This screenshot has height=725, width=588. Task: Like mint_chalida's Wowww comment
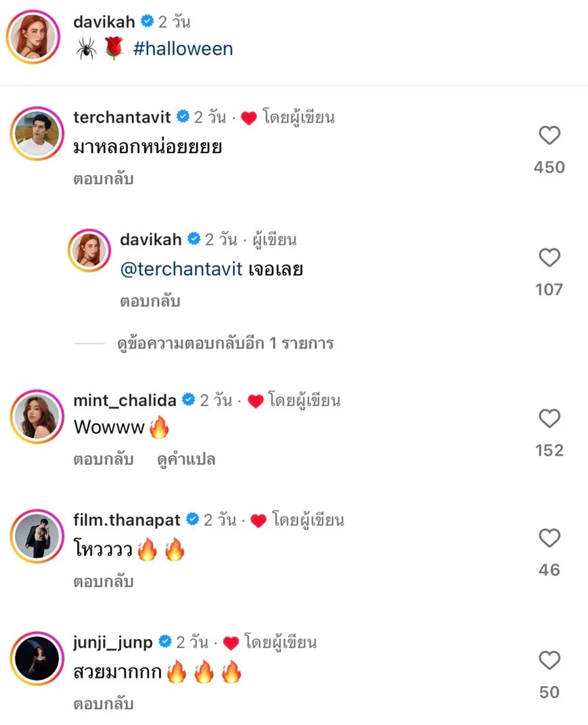(x=549, y=419)
